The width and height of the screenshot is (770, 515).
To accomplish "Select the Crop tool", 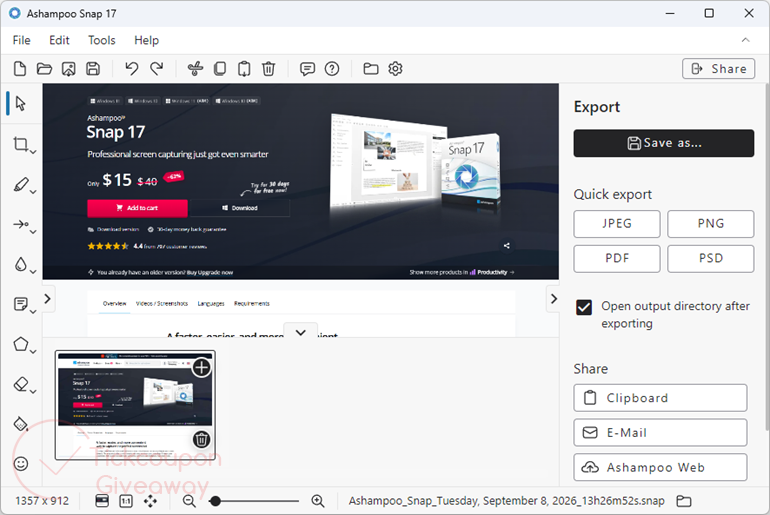I will pos(20,144).
